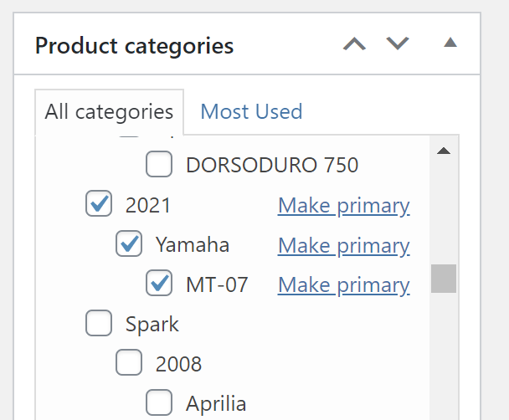Make MT-07 the primary category
The image size is (509, 420).
coord(343,285)
